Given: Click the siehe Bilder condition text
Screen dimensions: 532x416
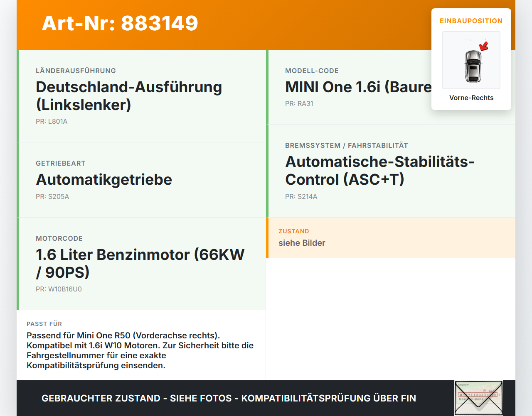Looking at the screenshot, I should pyautogui.click(x=302, y=243).
